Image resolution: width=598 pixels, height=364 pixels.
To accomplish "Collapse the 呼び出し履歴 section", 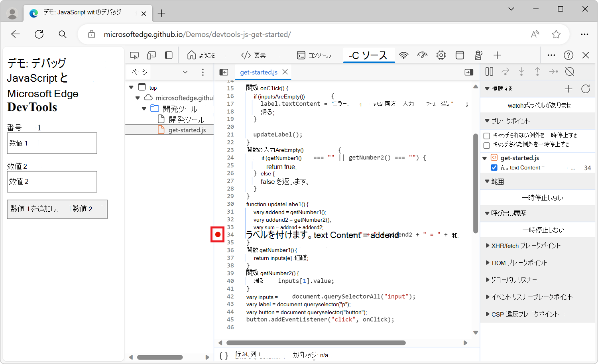I will click(487, 213).
